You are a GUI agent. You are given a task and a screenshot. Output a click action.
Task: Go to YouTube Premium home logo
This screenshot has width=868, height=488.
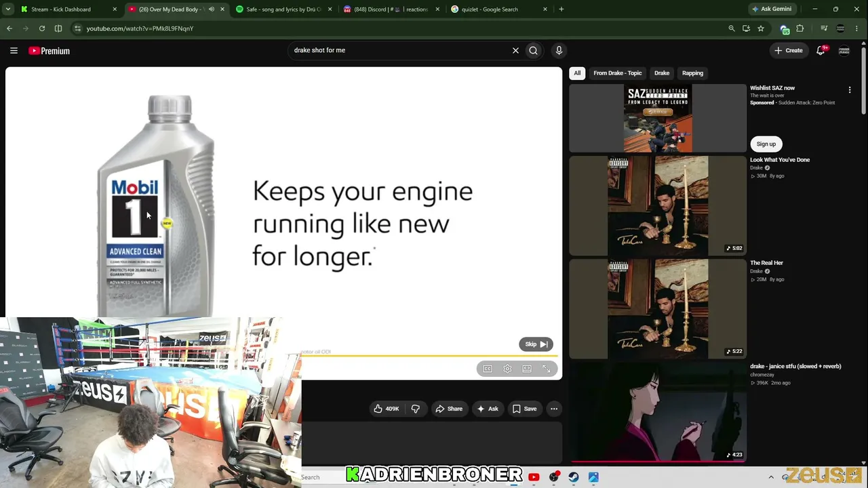click(x=50, y=51)
